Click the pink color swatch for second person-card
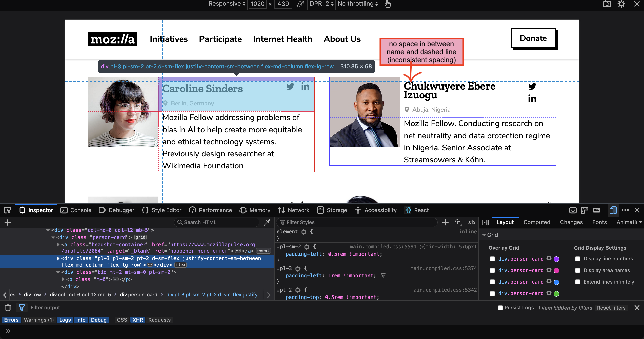The image size is (644, 339). (x=556, y=270)
